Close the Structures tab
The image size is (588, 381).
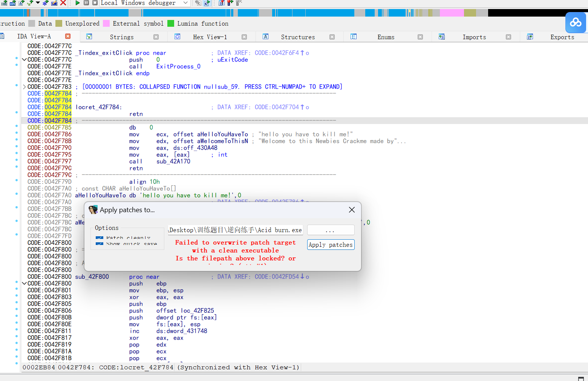coord(332,37)
